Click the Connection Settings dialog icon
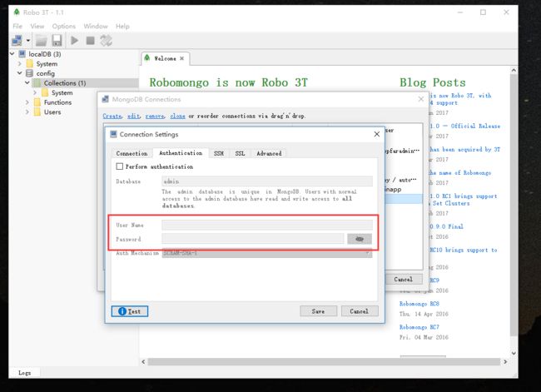541x392 pixels. click(113, 134)
